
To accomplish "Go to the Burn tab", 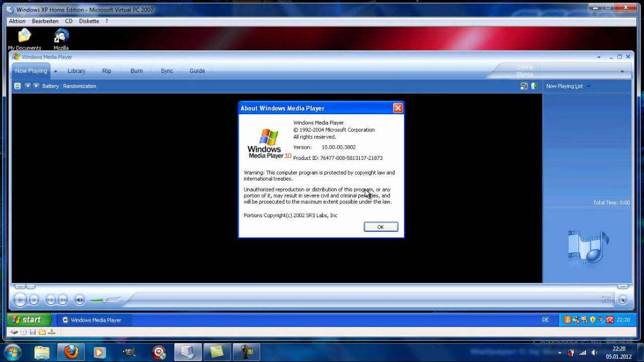I will [x=136, y=71].
